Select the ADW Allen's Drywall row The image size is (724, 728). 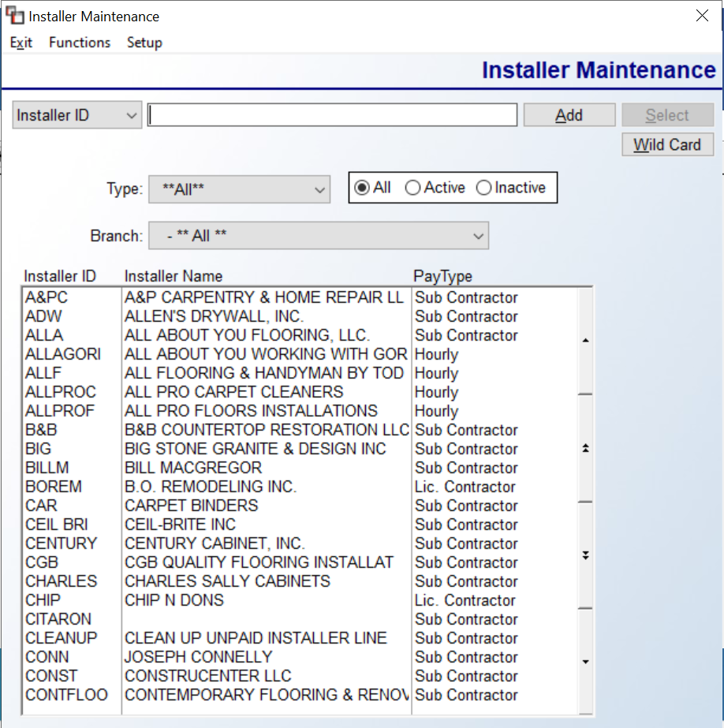coord(300,316)
